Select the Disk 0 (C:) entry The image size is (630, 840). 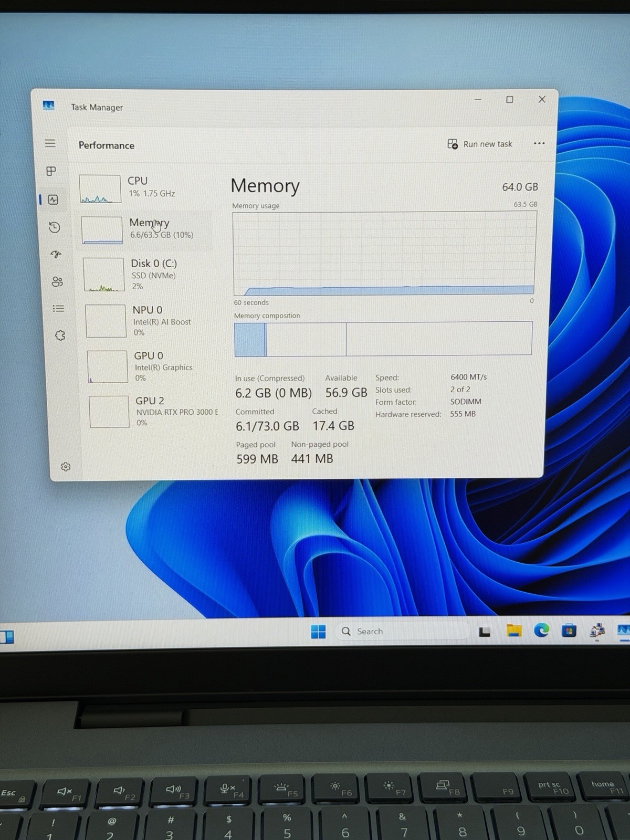coord(148,274)
